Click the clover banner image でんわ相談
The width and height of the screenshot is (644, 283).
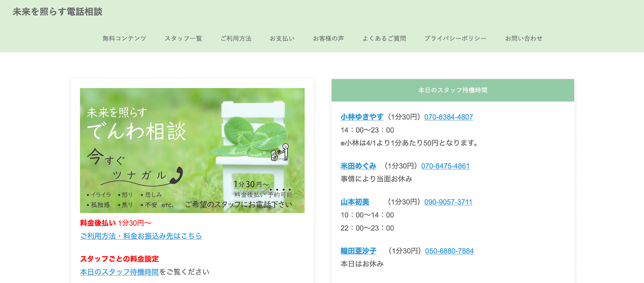pyautogui.click(x=192, y=150)
